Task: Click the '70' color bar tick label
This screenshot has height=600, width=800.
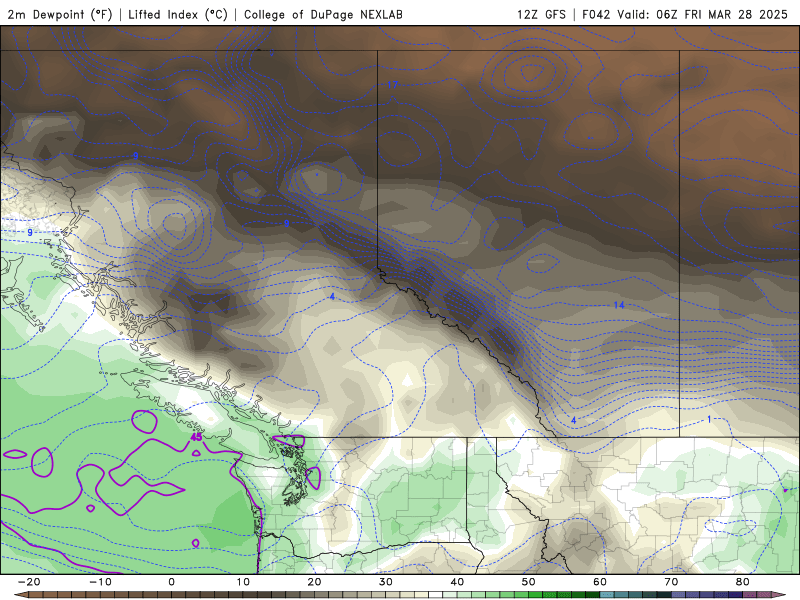Action: point(671,582)
